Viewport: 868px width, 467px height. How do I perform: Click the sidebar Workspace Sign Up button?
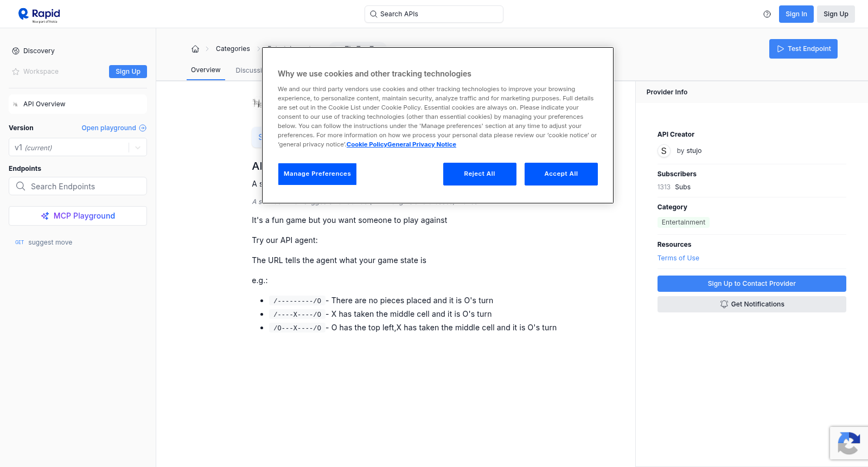click(128, 72)
